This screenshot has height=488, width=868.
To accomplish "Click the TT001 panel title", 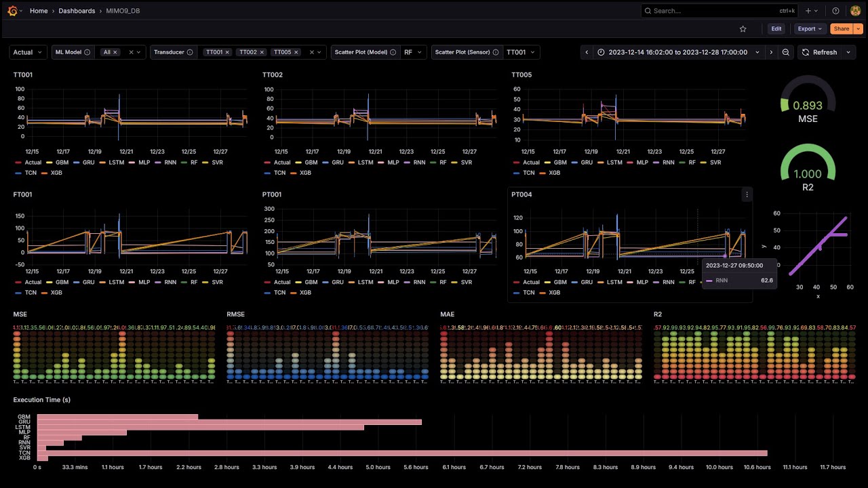I will point(22,75).
